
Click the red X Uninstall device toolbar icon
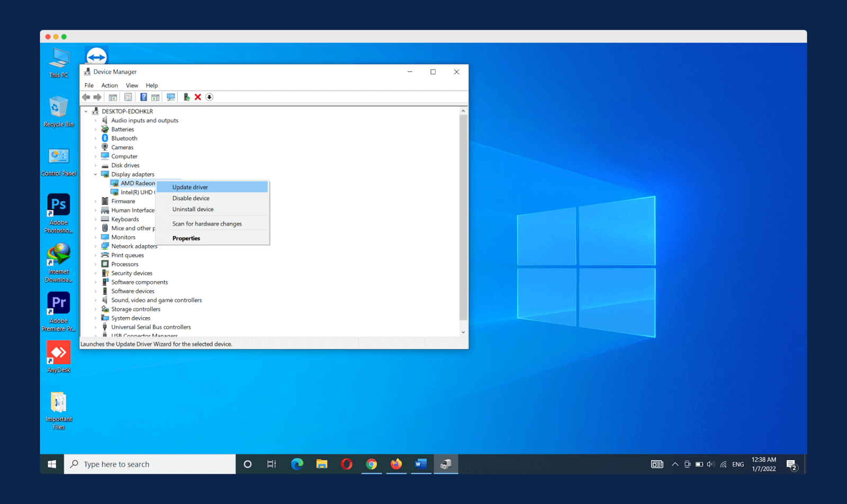(x=198, y=97)
